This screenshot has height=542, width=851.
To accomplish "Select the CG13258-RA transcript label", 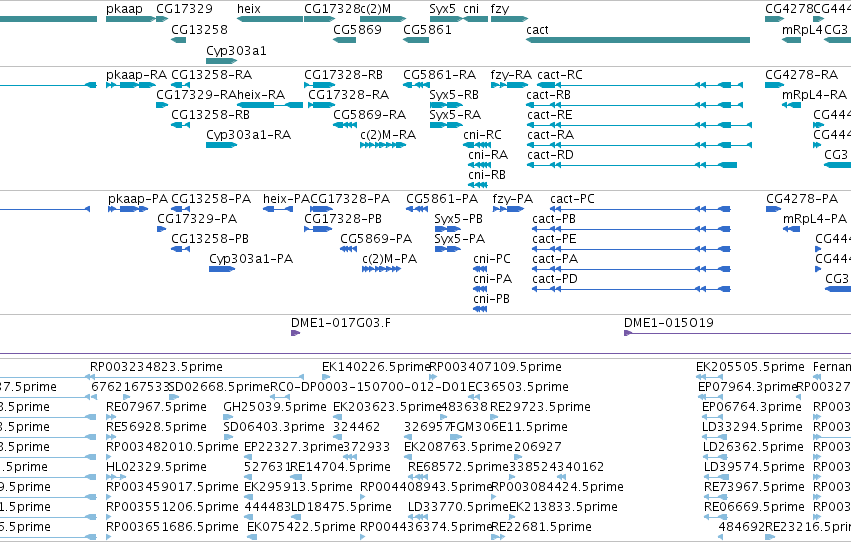I will (x=212, y=75).
